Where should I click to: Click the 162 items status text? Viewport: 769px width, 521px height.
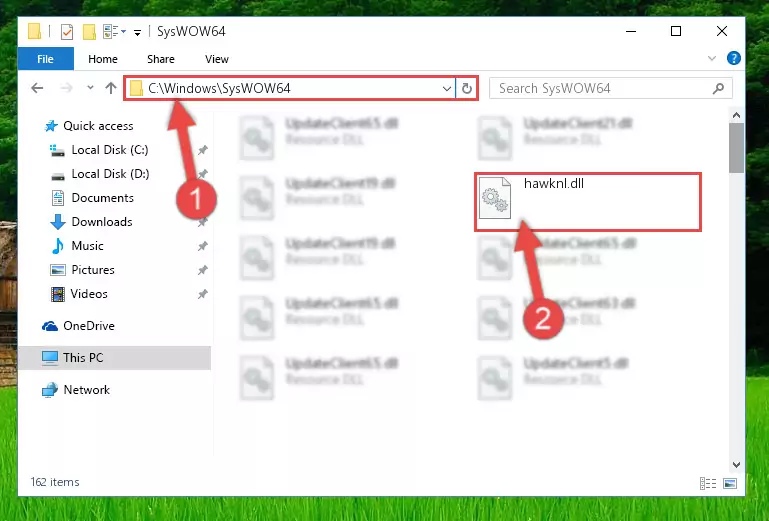point(55,482)
